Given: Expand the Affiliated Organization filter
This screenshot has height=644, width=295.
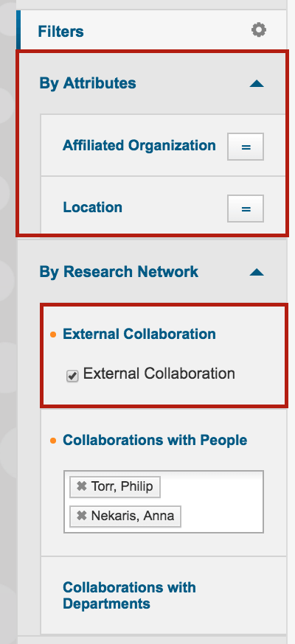Looking at the screenshot, I should point(139,145).
